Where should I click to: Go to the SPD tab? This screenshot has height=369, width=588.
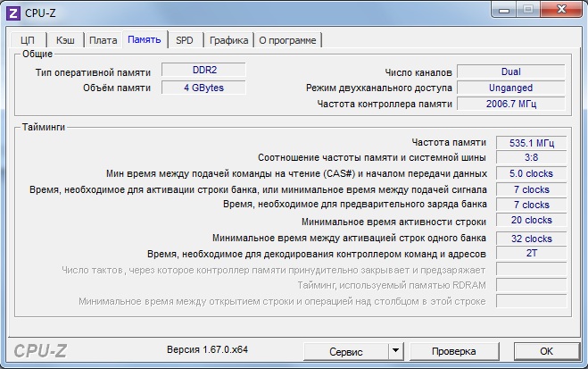185,40
